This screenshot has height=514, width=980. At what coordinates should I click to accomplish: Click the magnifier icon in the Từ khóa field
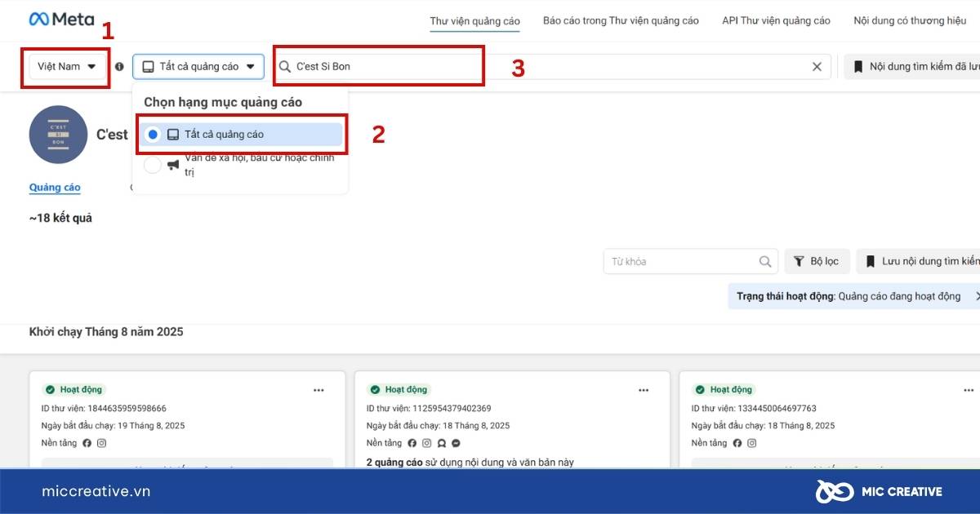pos(765,262)
